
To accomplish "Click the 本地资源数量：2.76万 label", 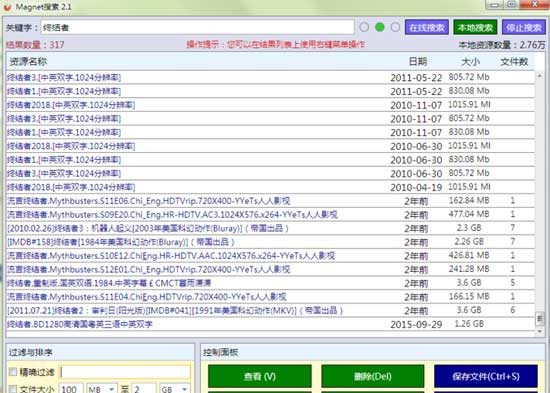I will click(x=502, y=45).
